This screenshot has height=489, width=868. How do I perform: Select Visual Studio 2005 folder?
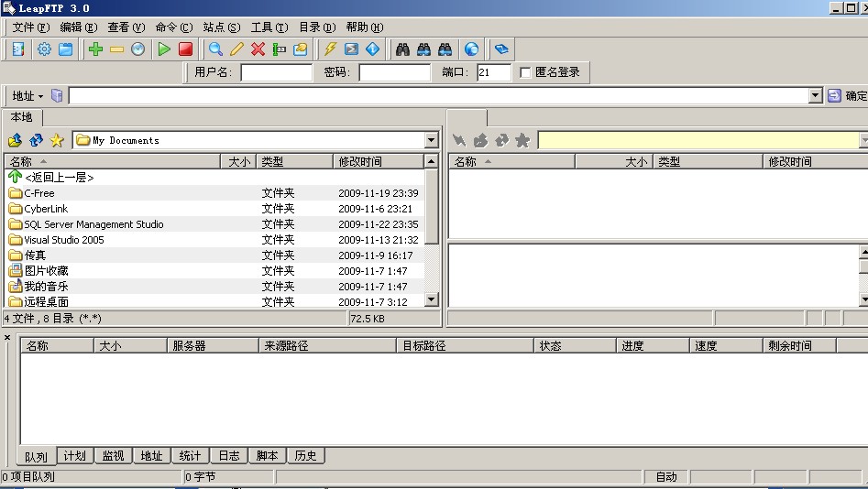pos(216,240)
